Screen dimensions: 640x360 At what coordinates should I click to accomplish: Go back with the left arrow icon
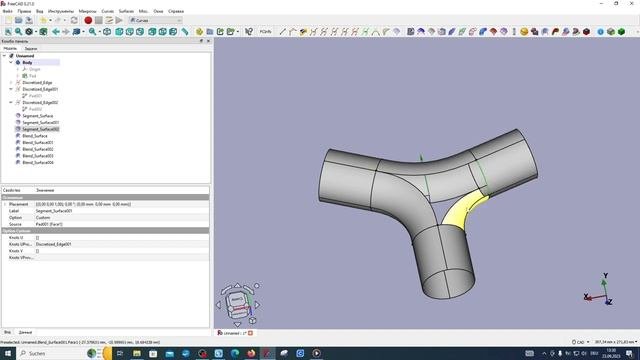pyautogui.click(x=56, y=31)
